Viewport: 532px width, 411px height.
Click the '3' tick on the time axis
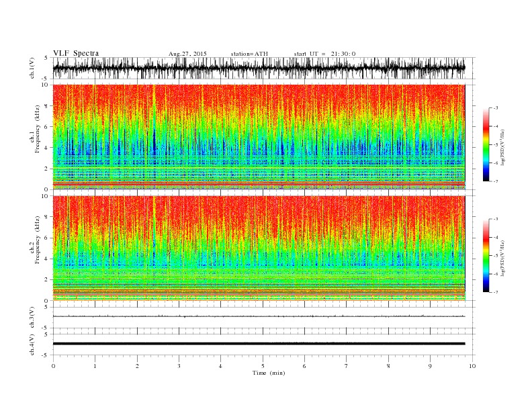pyautogui.click(x=179, y=366)
